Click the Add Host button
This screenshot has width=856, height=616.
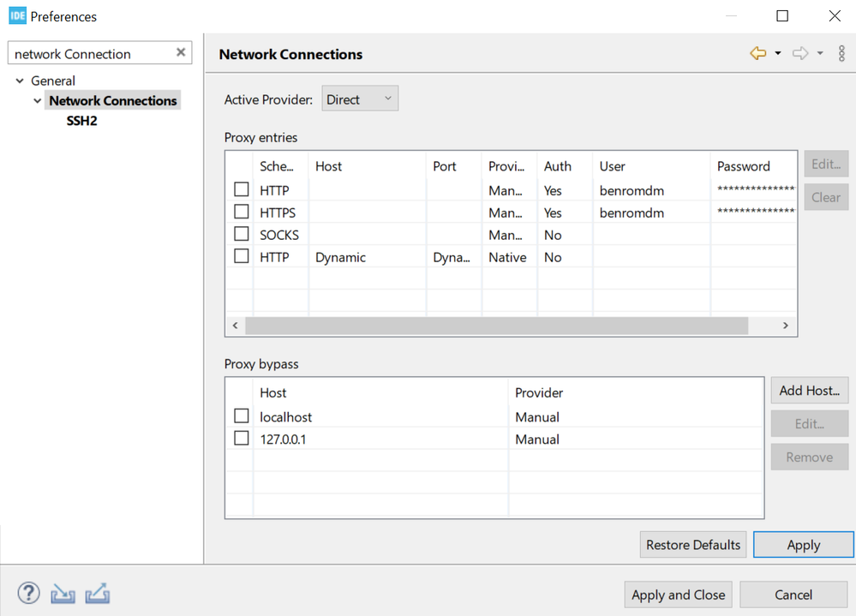click(x=809, y=391)
